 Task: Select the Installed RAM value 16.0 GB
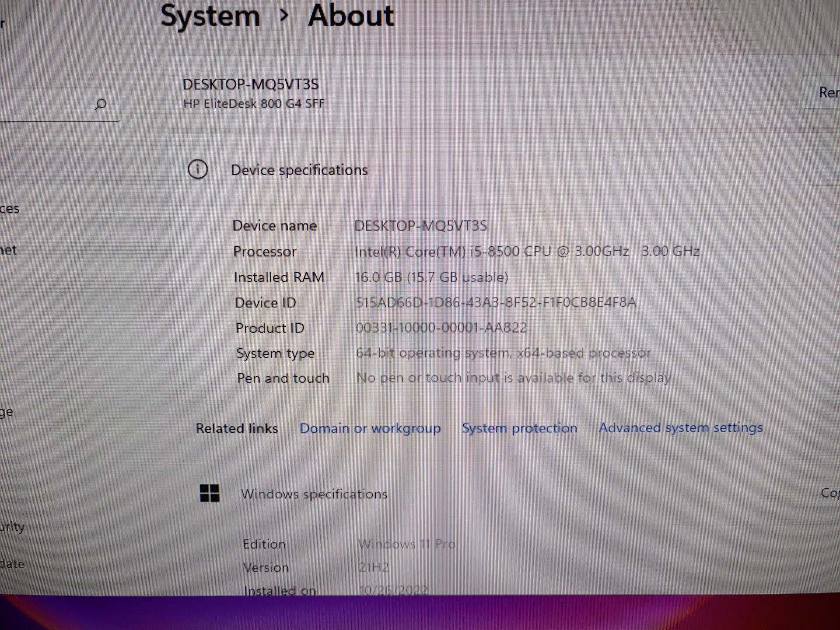432,277
